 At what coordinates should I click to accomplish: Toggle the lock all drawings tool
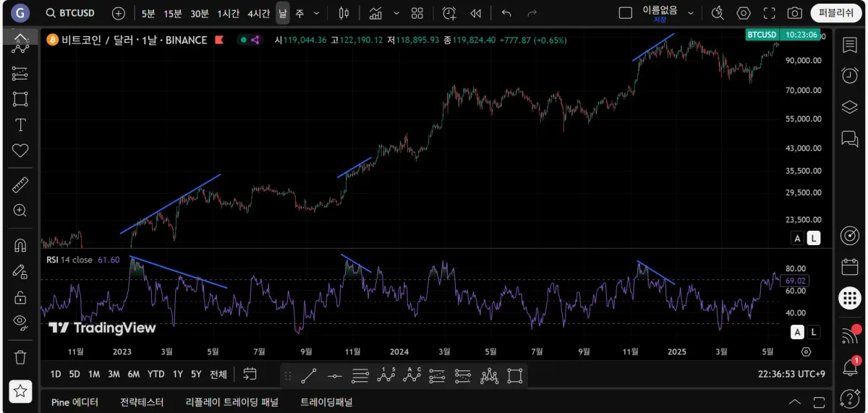[20, 297]
